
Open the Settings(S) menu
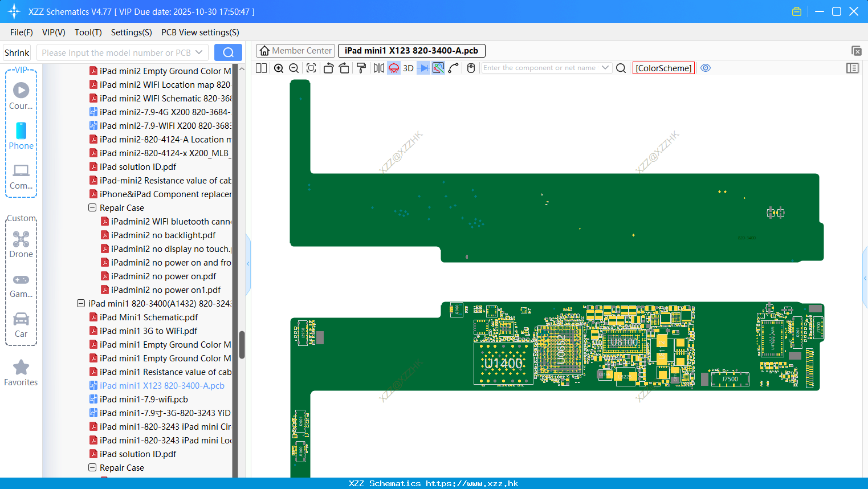pos(131,32)
